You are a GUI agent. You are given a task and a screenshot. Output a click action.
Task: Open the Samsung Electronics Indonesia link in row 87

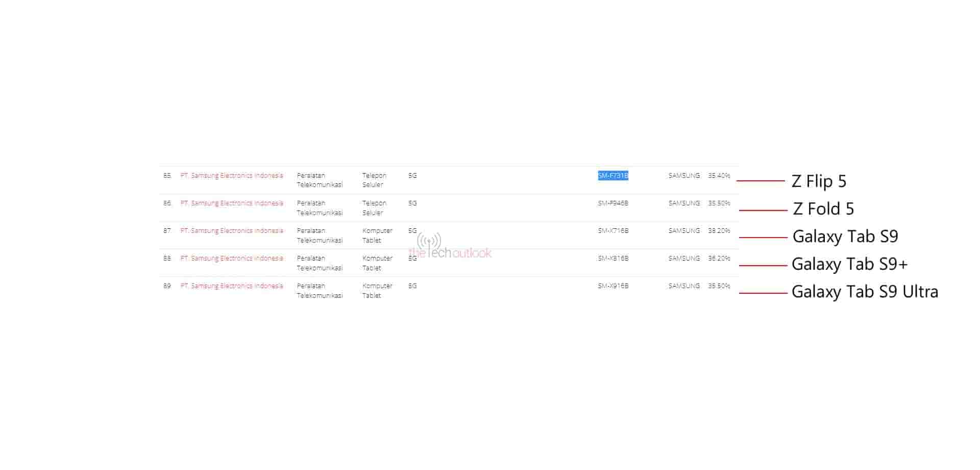231,231
